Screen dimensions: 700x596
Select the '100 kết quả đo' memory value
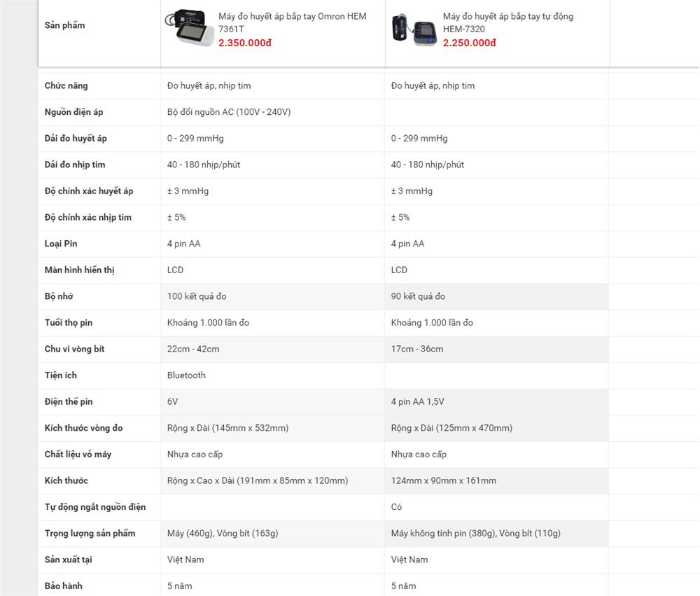coord(197,296)
